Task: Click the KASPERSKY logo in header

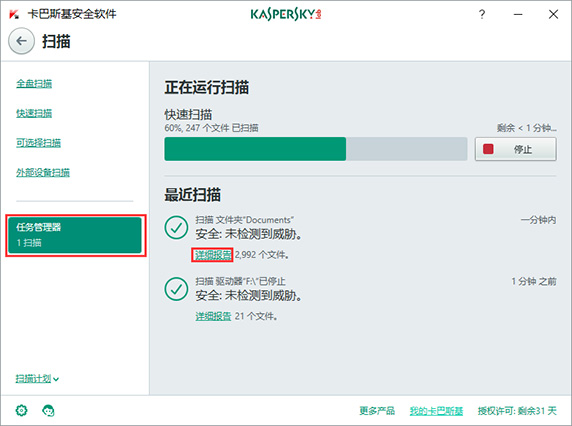Action: click(x=286, y=15)
